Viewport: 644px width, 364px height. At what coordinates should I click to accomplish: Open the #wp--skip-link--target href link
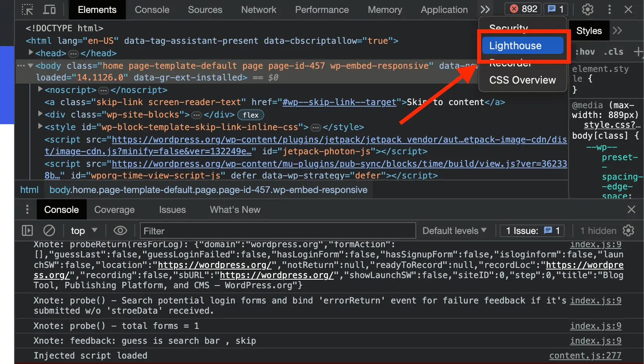tap(339, 102)
